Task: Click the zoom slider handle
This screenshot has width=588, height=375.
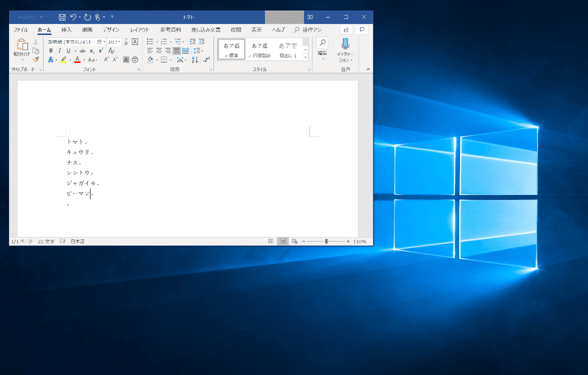Action: [x=326, y=241]
